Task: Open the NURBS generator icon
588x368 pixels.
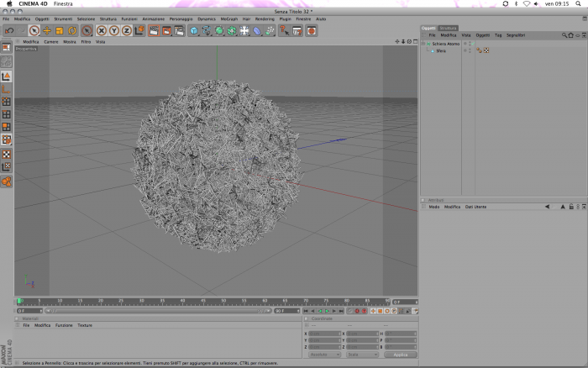Action: tap(219, 31)
